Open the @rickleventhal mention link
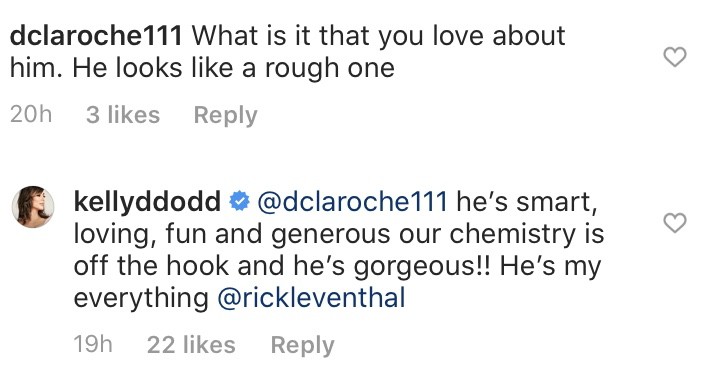Viewport: 709px width, 382px height. 312,298
